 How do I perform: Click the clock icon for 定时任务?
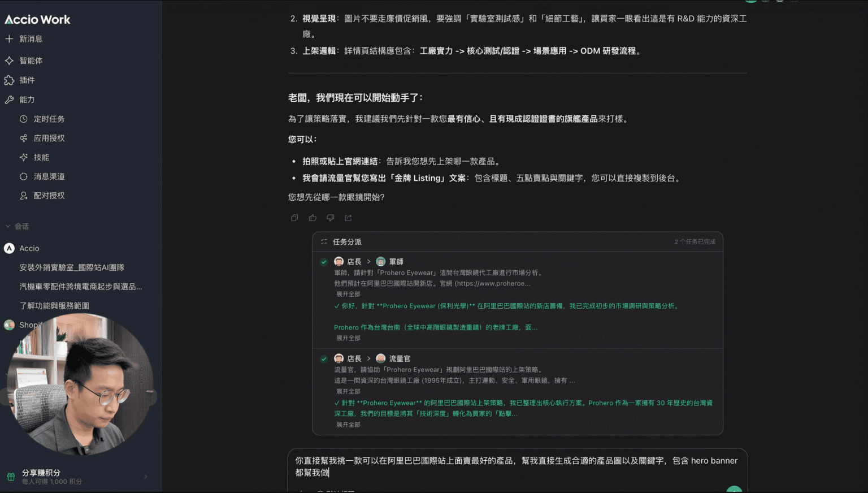click(24, 119)
